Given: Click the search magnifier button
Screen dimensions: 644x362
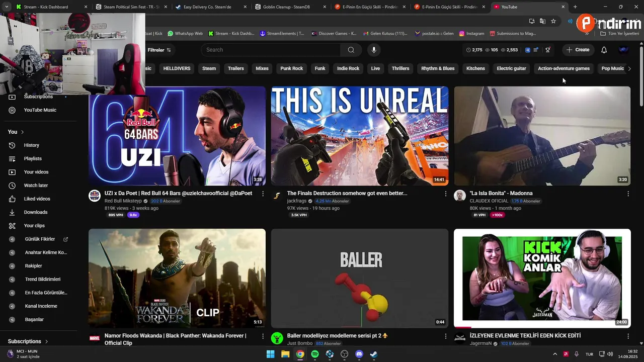Looking at the screenshot, I should pos(351,50).
